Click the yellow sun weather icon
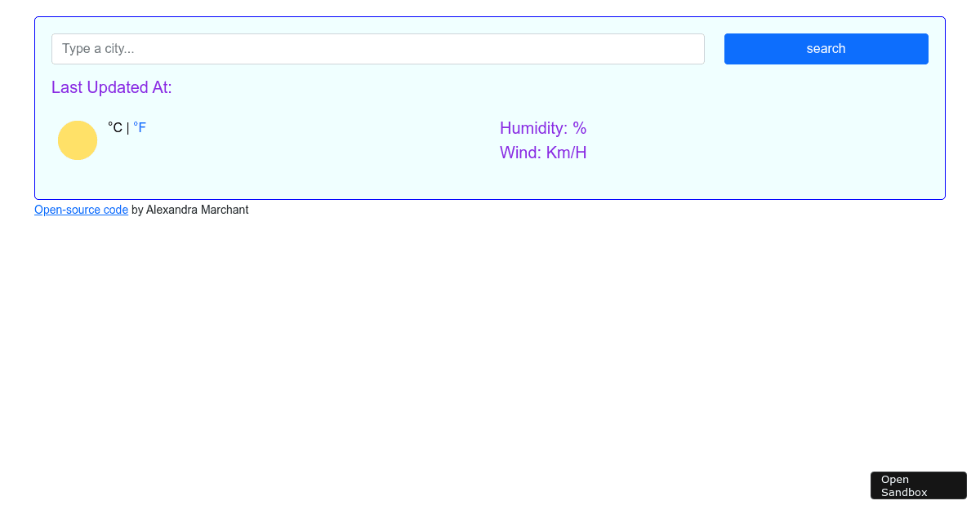Screen dimensions: 980x514 coord(78,140)
